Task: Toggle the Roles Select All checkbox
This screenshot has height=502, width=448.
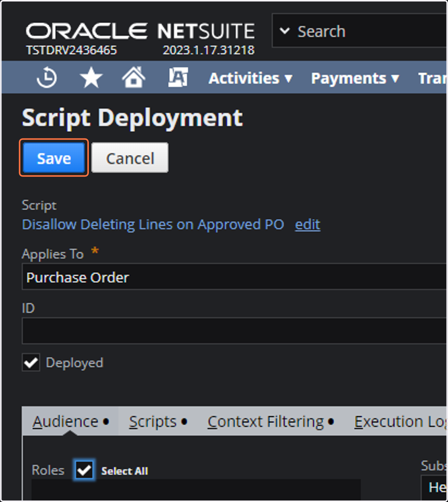Action: 84,470
